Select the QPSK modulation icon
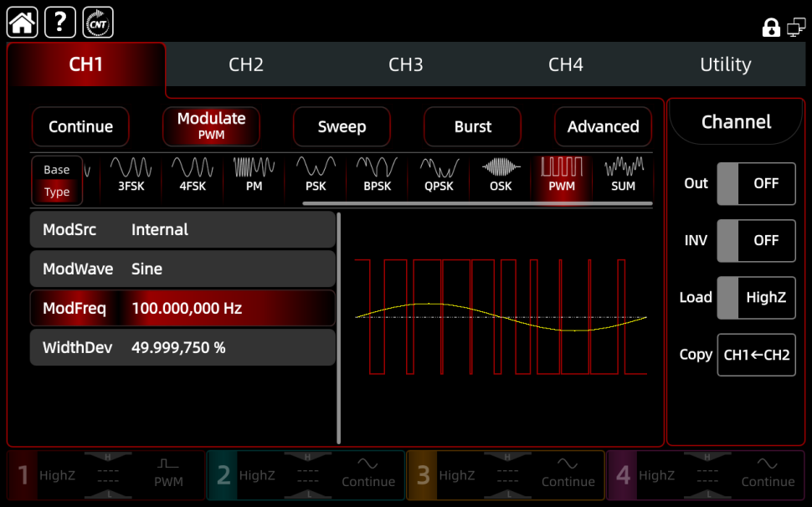Screen dimensions: 812x507 tap(438, 176)
